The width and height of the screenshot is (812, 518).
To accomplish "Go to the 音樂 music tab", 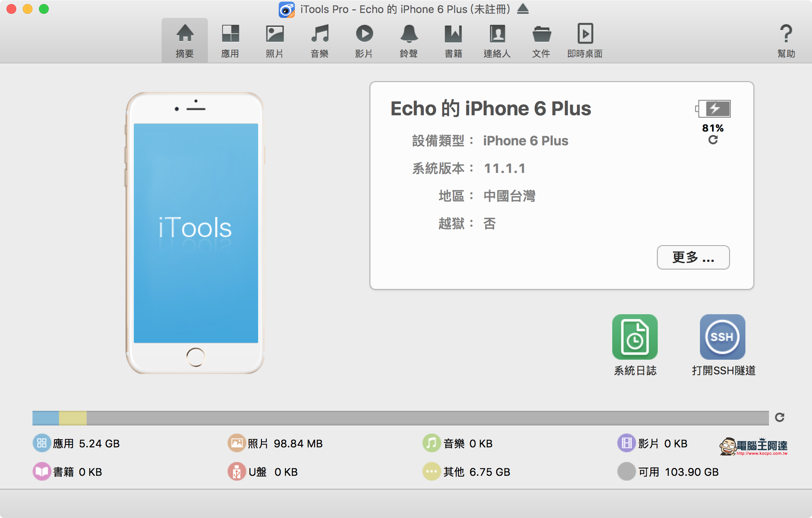I will click(320, 41).
